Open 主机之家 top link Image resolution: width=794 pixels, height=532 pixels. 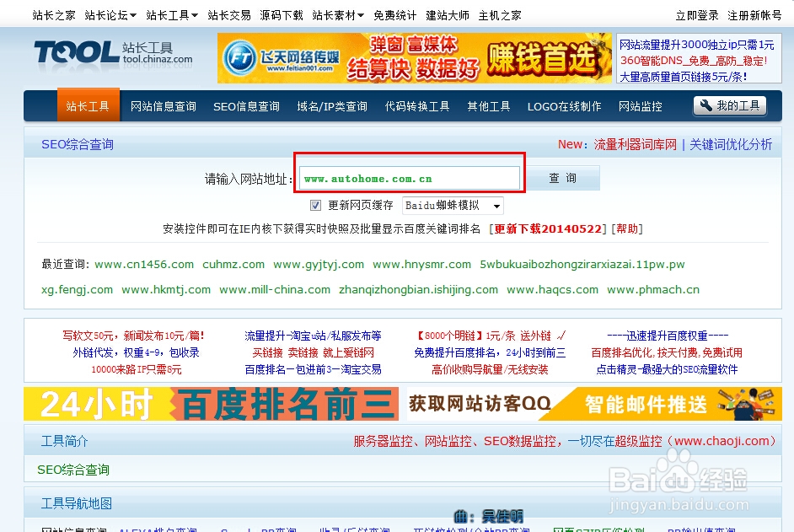point(500,16)
